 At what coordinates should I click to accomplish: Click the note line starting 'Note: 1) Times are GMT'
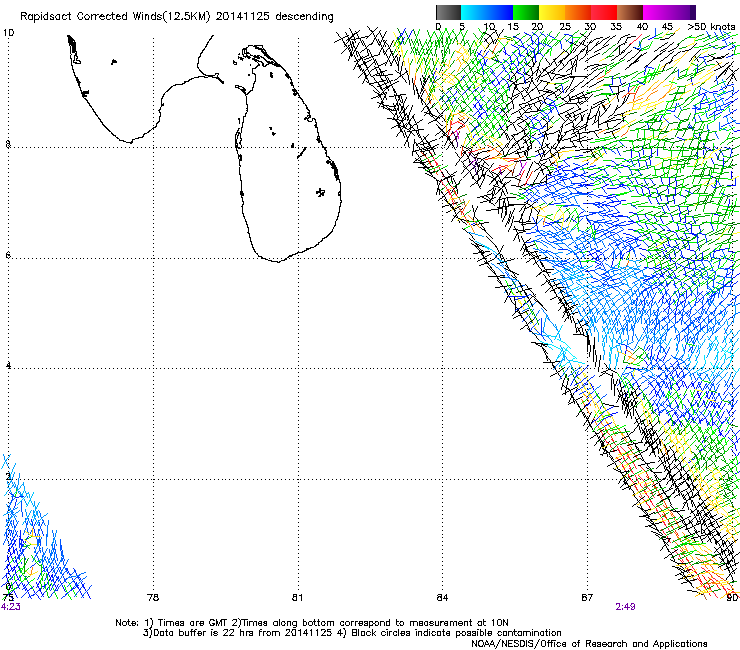tap(312, 623)
